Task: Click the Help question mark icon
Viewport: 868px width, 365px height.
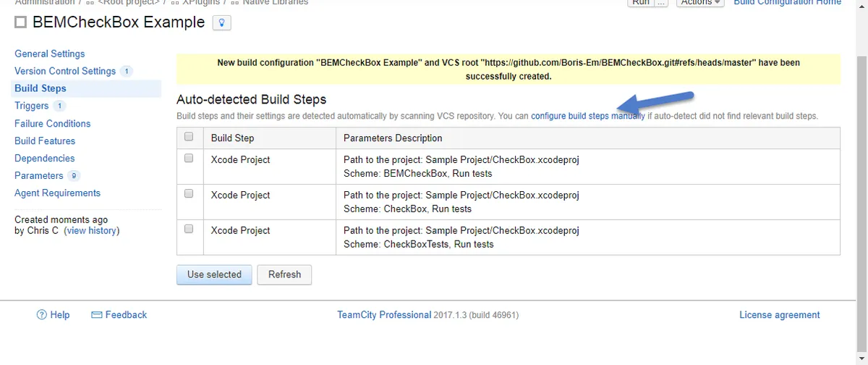Action: 42,315
